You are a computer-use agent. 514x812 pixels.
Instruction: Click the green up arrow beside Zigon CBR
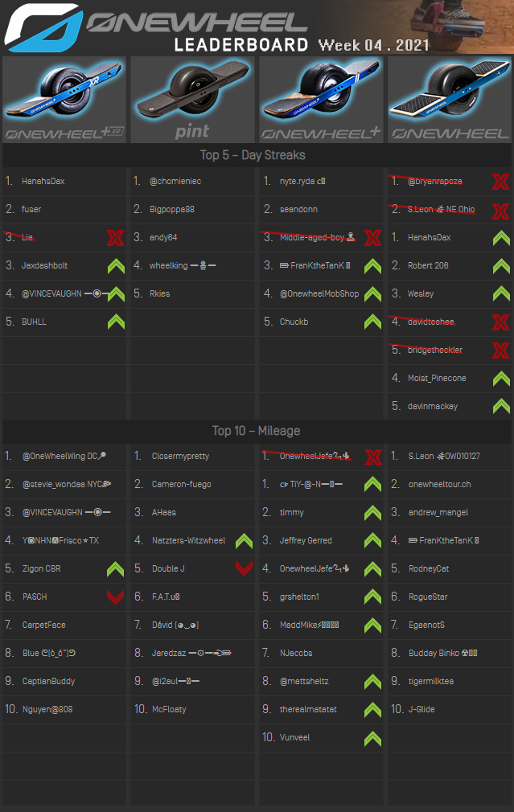coord(116,569)
